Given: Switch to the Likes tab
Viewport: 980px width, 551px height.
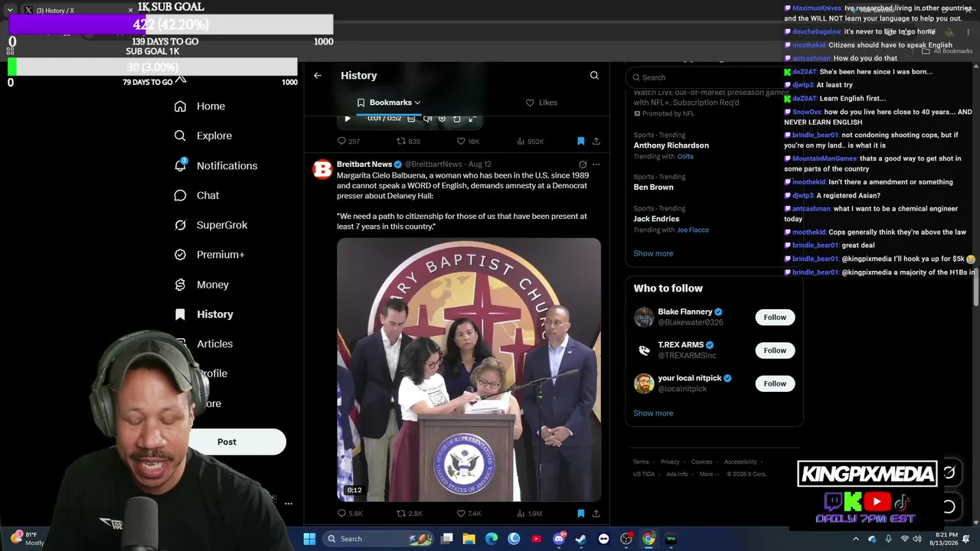Looking at the screenshot, I should click(541, 103).
